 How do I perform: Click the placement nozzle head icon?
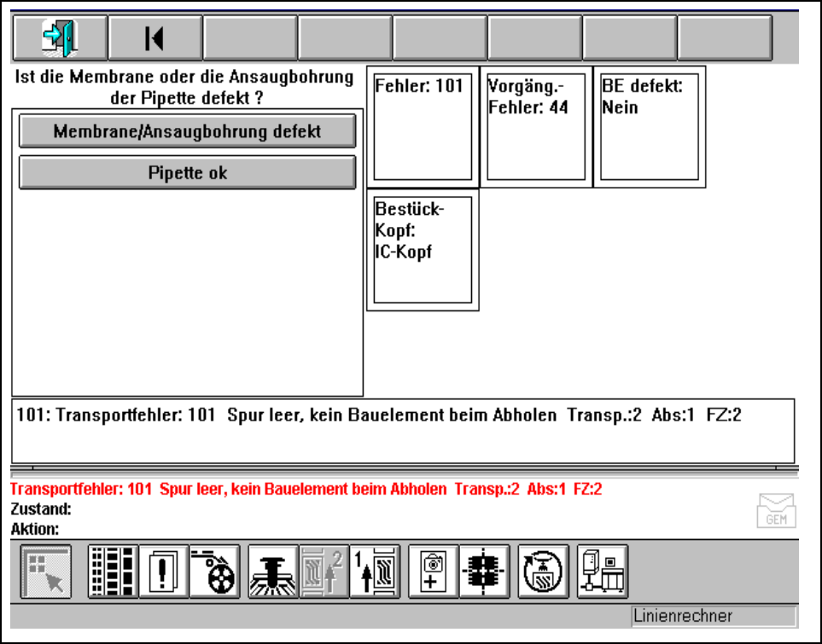(272, 571)
